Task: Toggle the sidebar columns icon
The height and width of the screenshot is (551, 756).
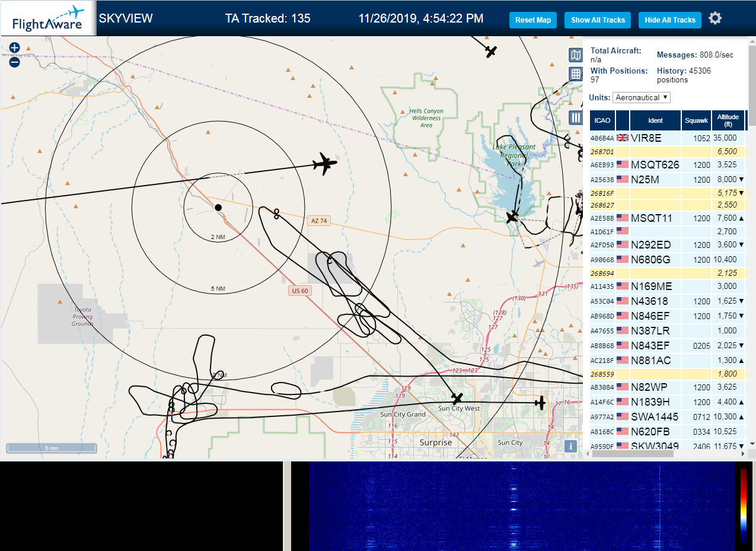Action: click(576, 117)
